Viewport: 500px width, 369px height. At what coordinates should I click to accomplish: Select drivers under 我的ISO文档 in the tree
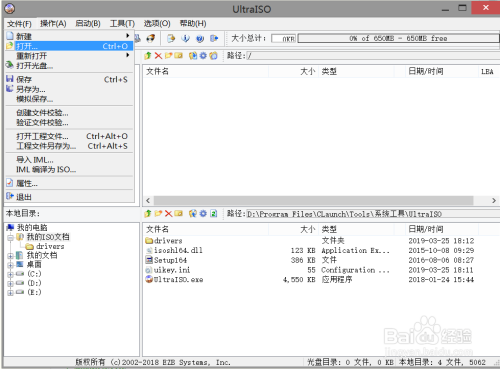(x=50, y=246)
